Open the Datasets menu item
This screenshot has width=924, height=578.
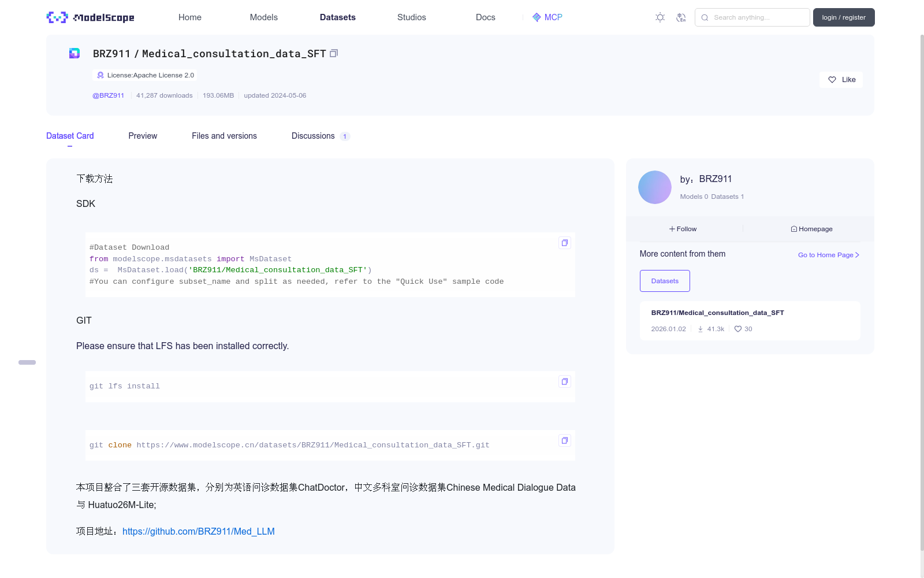tap(338, 17)
